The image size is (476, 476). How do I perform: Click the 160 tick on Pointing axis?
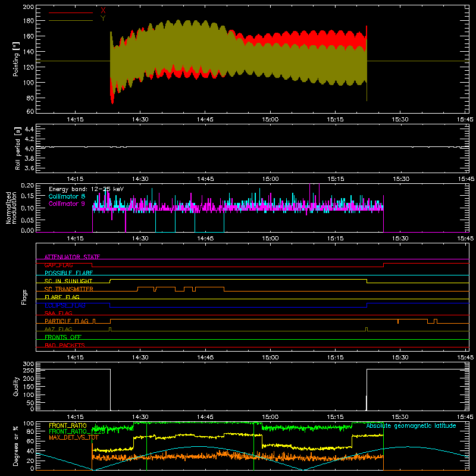pos(29,36)
